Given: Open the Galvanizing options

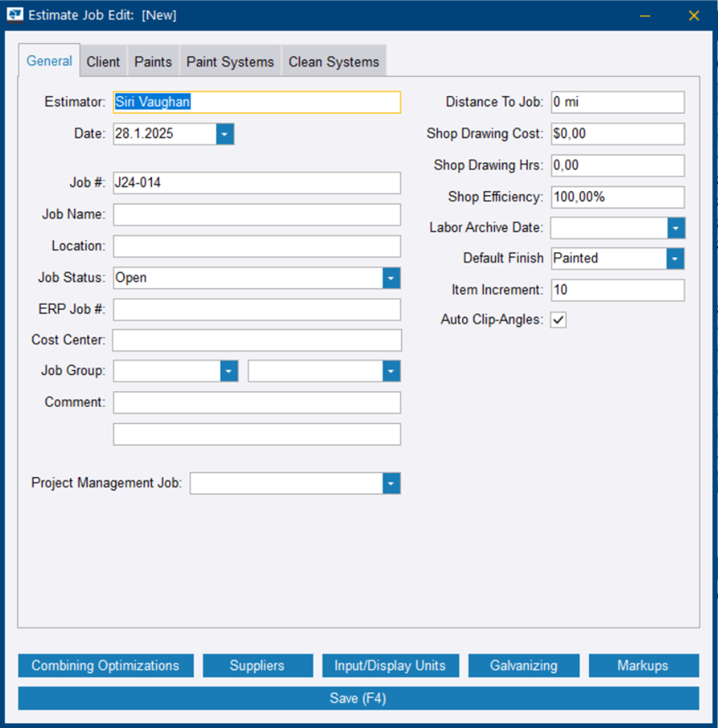Looking at the screenshot, I should pyautogui.click(x=524, y=666).
